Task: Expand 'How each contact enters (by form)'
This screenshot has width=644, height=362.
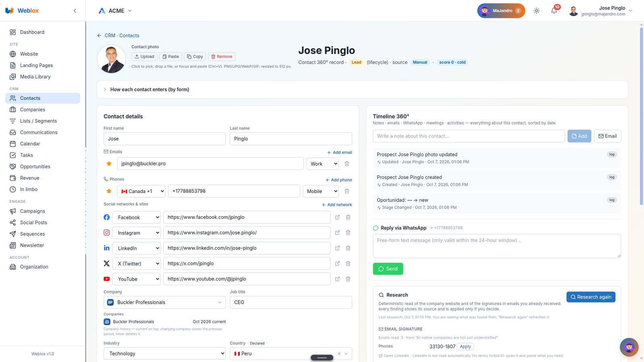Action: point(362,89)
